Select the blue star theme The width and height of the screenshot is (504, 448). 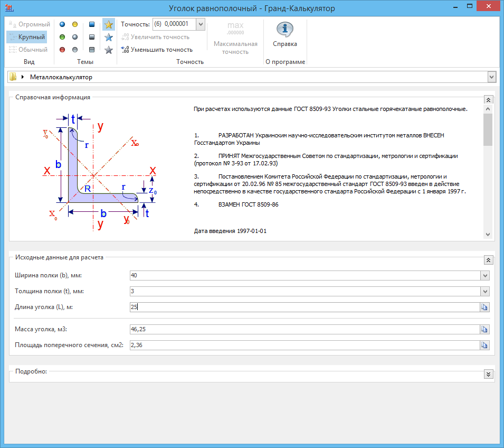(x=109, y=38)
